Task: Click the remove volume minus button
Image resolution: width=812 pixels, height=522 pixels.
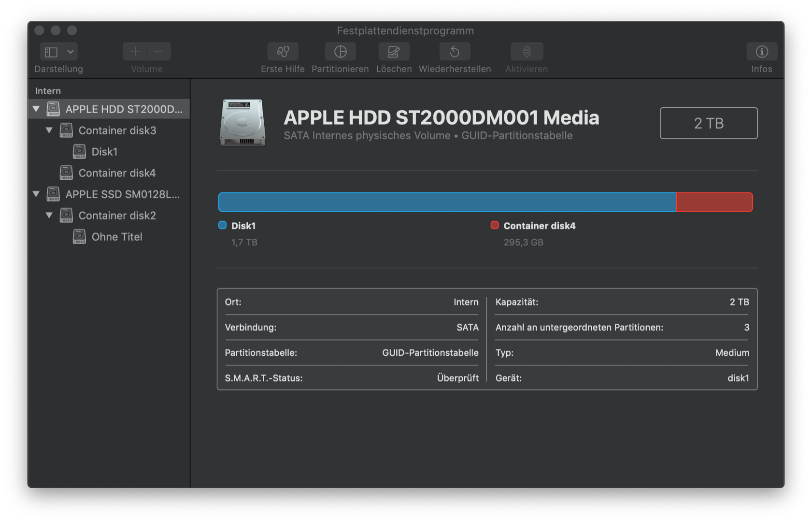Action: pyautogui.click(x=158, y=52)
